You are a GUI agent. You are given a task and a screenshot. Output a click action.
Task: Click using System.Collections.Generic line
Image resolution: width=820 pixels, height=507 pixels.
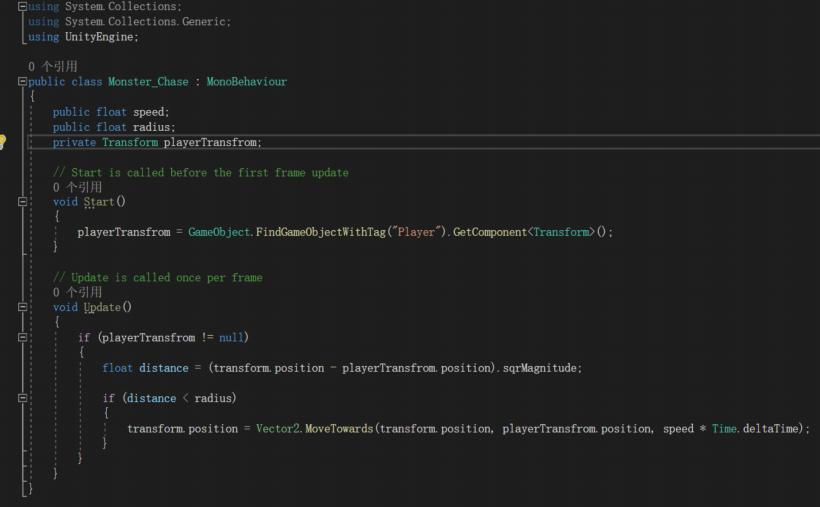tap(129, 22)
